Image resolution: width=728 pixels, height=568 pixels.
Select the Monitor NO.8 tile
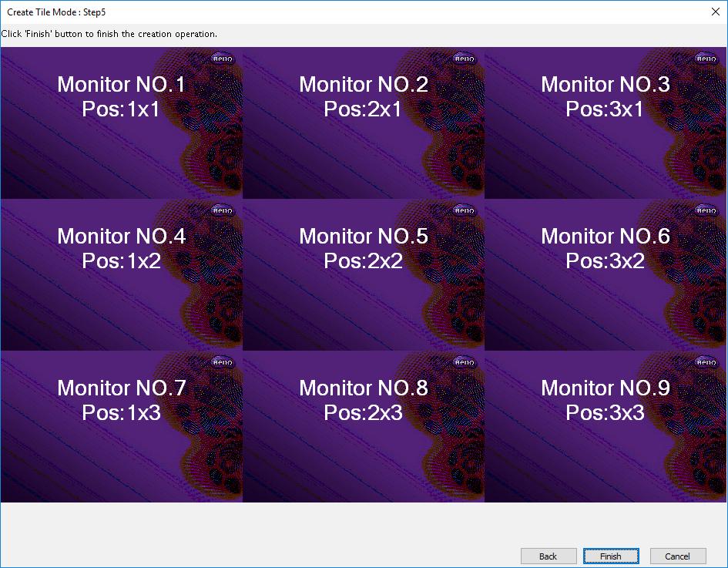tap(364, 426)
